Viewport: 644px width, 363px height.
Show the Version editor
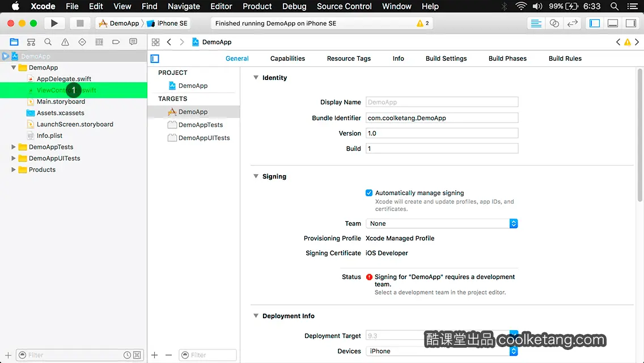[572, 23]
